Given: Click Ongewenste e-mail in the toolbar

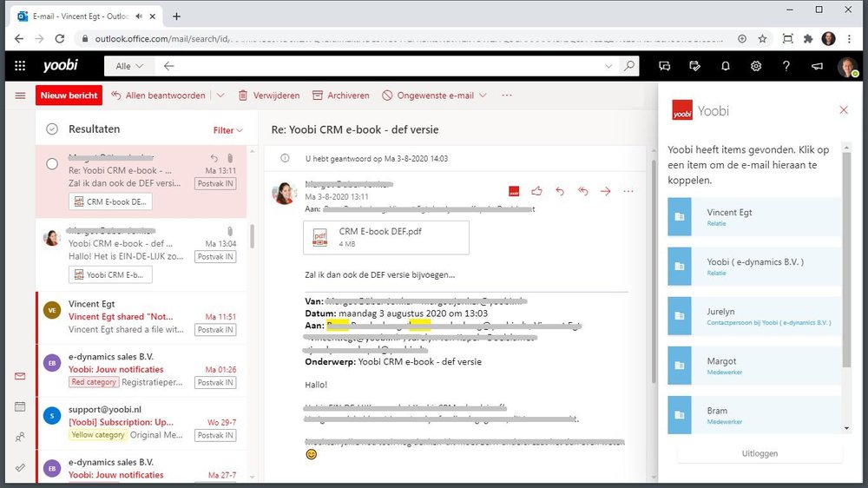Looking at the screenshot, I should coord(428,96).
